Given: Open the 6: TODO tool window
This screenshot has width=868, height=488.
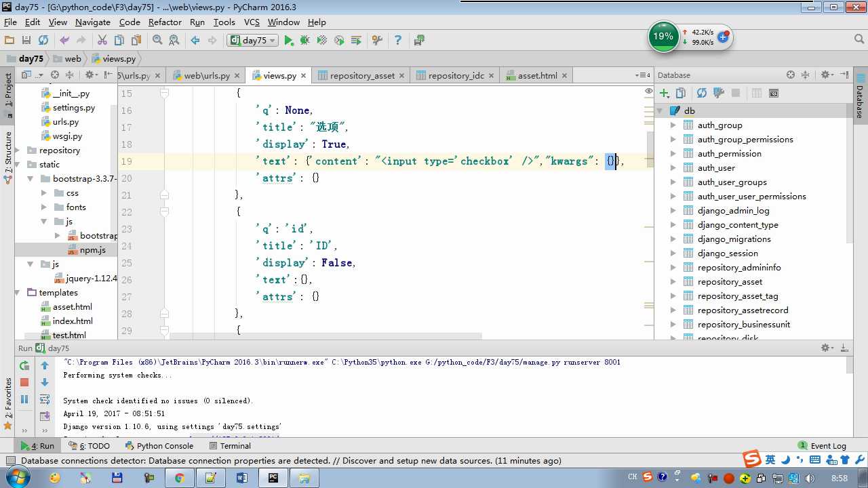Looking at the screenshot, I should pos(89,446).
